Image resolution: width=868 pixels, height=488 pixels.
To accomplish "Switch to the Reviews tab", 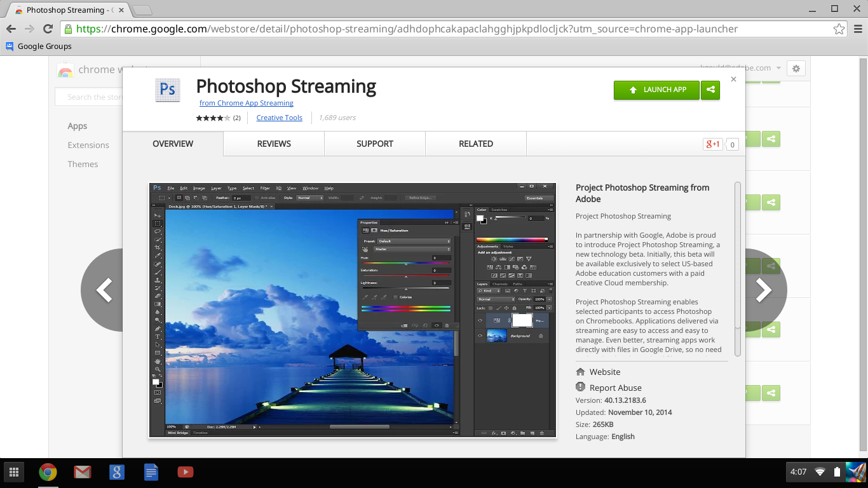I will 274,144.
